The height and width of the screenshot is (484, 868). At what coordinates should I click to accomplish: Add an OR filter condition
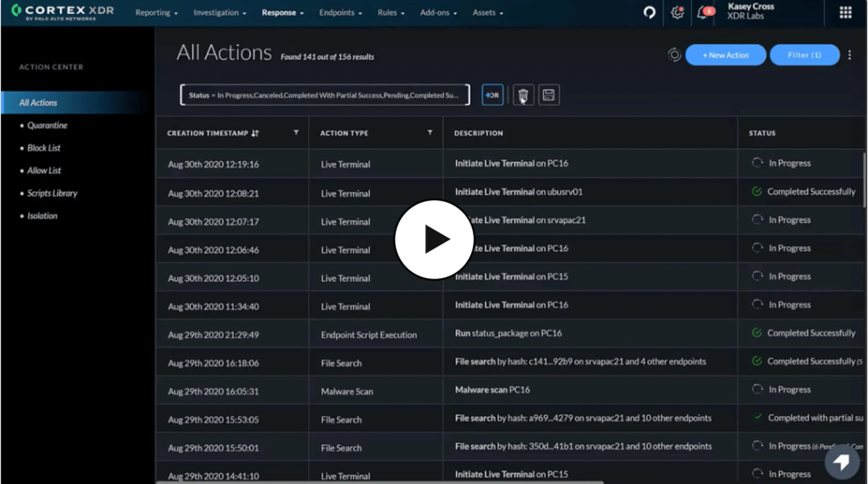(492, 95)
